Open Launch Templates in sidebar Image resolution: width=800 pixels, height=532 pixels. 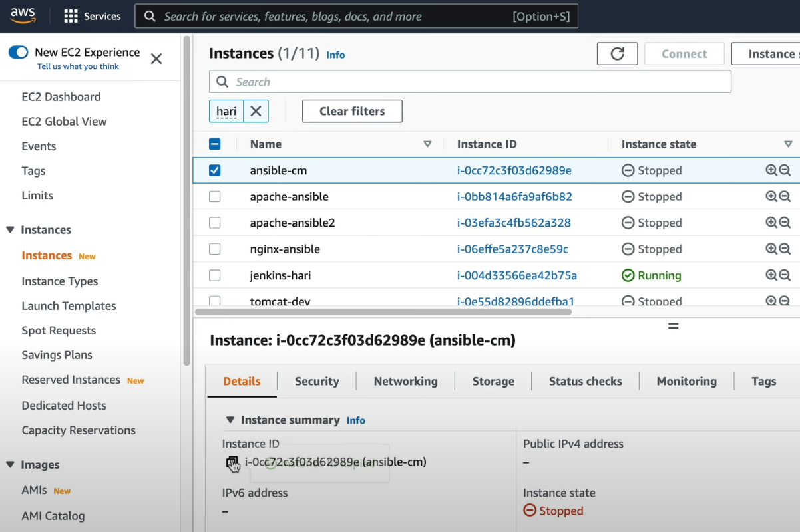[69, 306]
